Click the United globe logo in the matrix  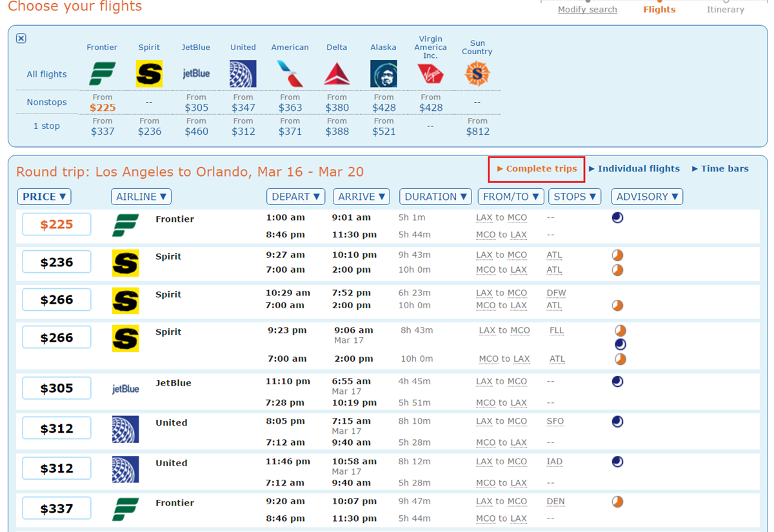pos(243,73)
